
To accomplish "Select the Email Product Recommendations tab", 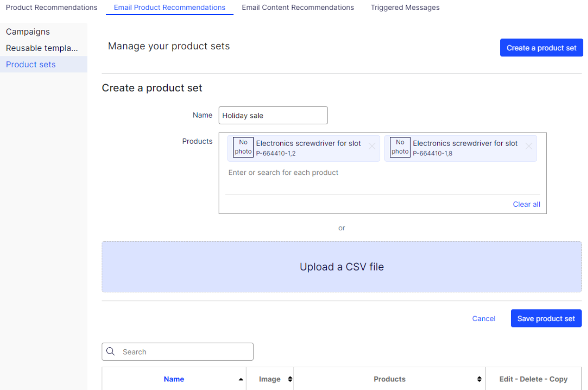I will tap(170, 8).
